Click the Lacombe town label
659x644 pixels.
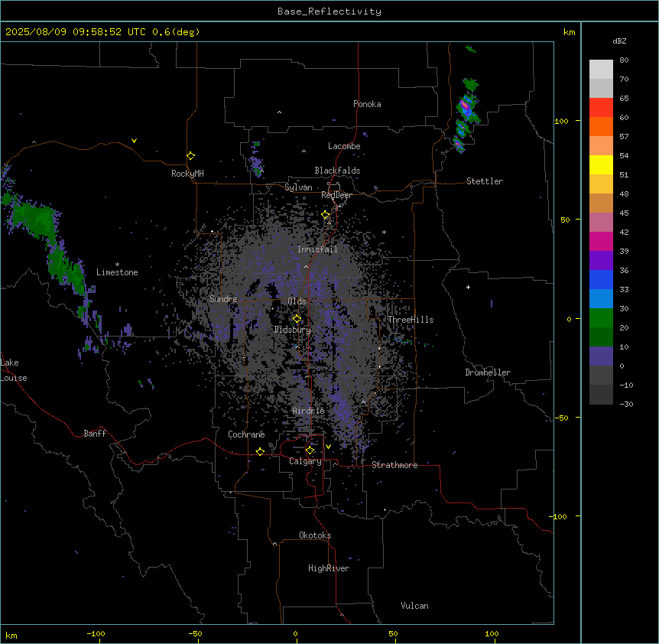[x=344, y=146]
